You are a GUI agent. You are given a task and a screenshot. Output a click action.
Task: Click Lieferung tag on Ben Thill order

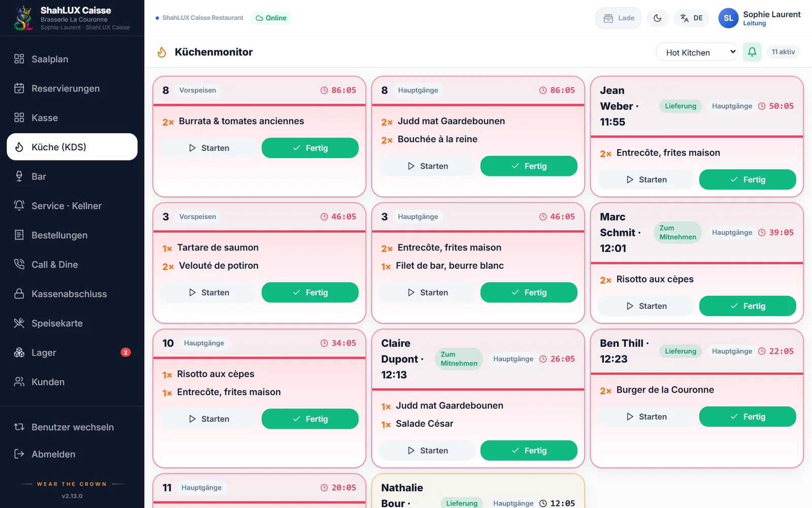point(681,351)
